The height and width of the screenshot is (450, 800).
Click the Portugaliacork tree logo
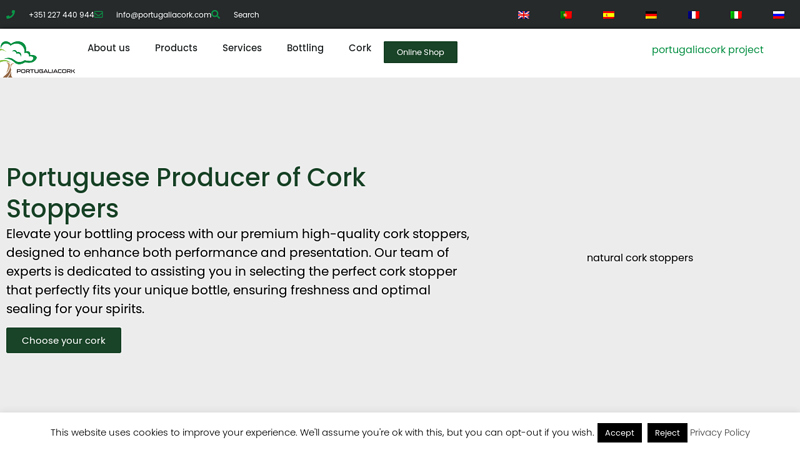[x=30, y=58]
